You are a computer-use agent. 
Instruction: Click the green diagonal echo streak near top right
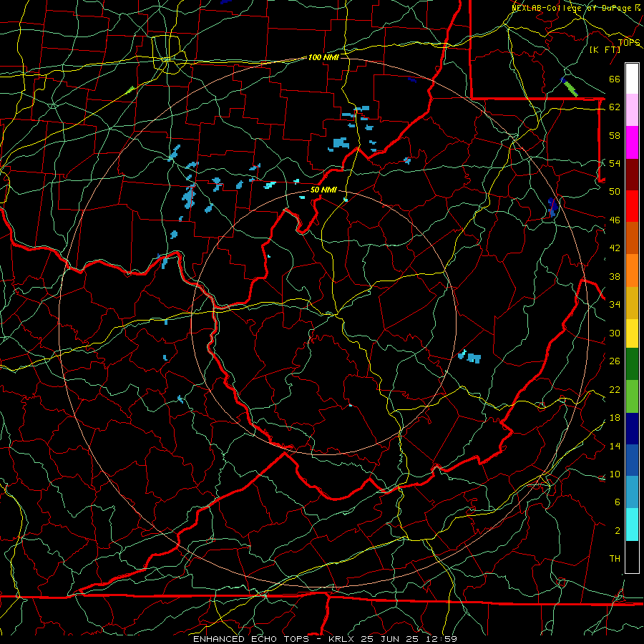coord(570,88)
